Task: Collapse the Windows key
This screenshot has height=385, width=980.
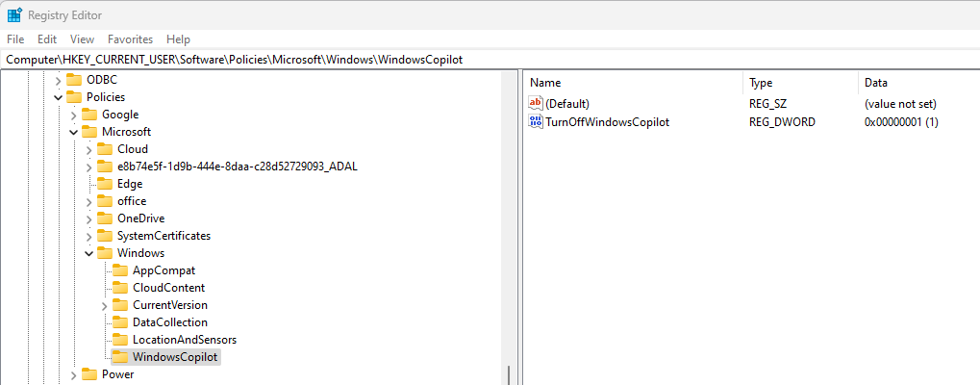Action: (x=89, y=253)
